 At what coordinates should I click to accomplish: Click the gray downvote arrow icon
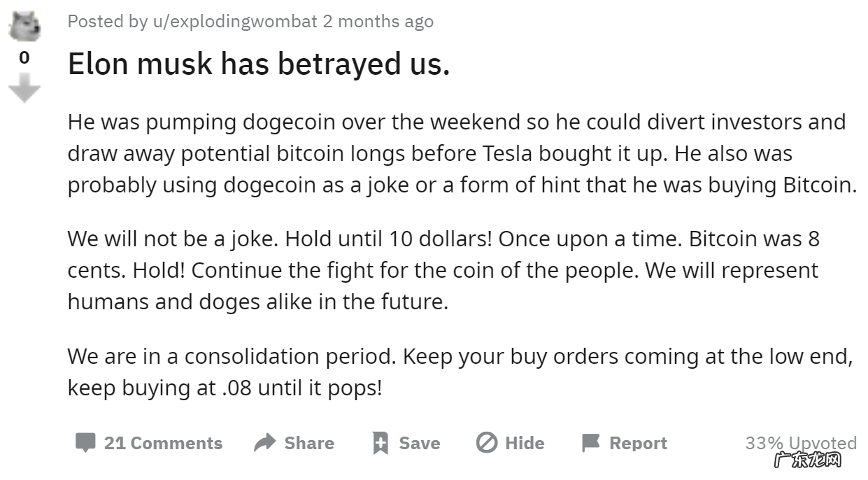[x=24, y=88]
